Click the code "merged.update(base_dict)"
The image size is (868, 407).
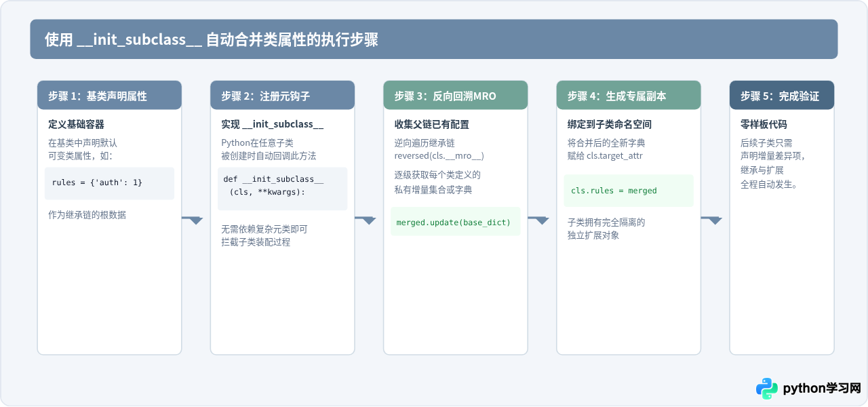pos(453,222)
